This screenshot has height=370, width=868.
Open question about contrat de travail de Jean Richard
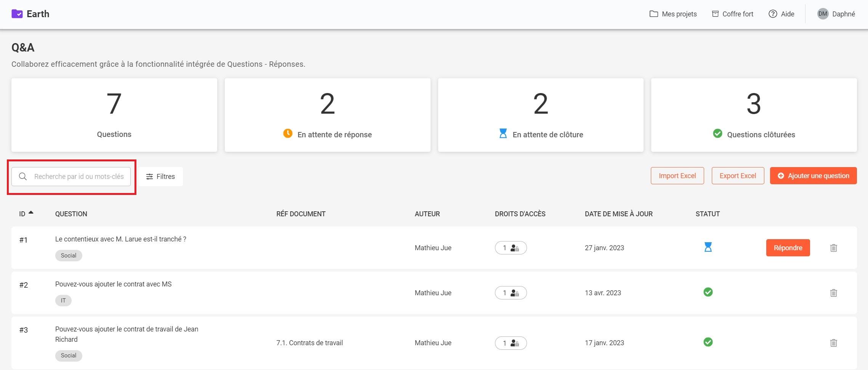(x=127, y=334)
